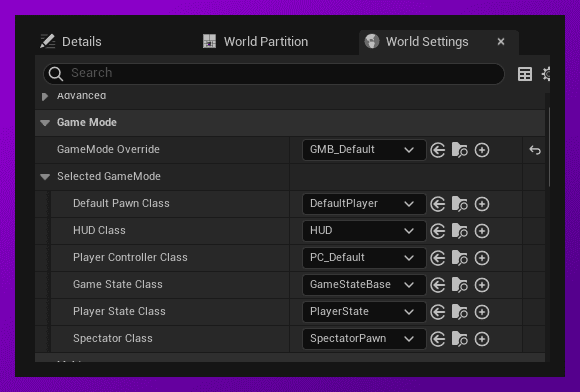Close the World Settings tab
Image resolution: width=580 pixels, height=392 pixels.
(x=501, y=42)
